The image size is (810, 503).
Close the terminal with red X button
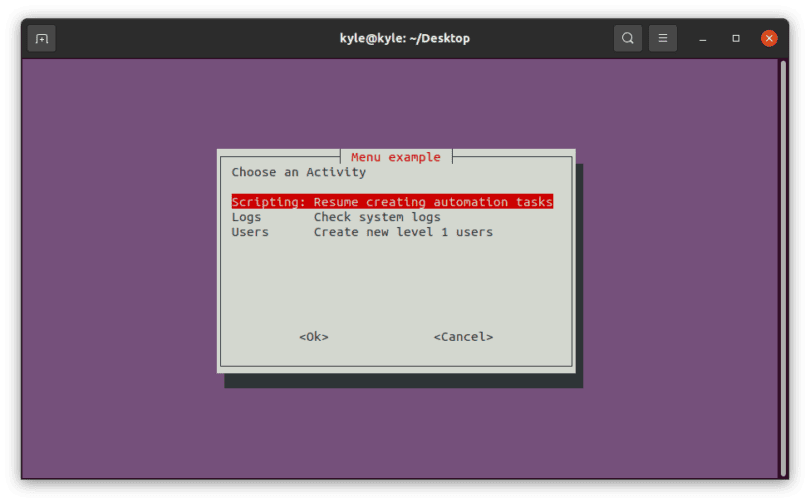pyautogui.click(x=769, y=38)
